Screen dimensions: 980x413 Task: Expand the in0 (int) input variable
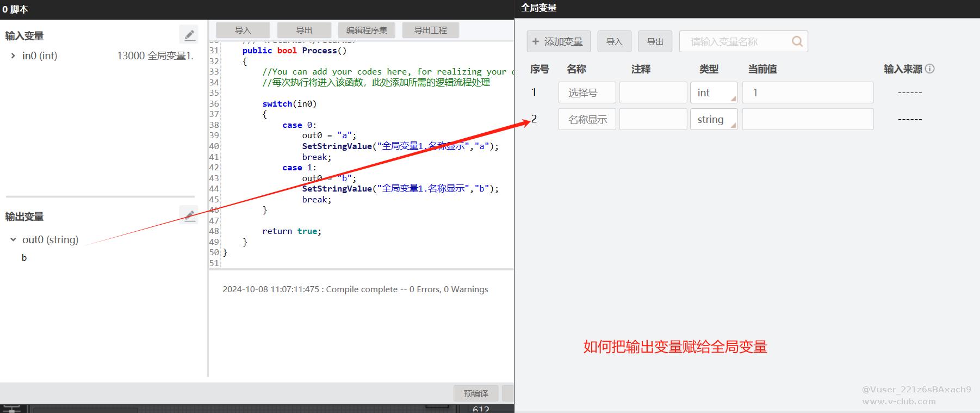point(13,56)
